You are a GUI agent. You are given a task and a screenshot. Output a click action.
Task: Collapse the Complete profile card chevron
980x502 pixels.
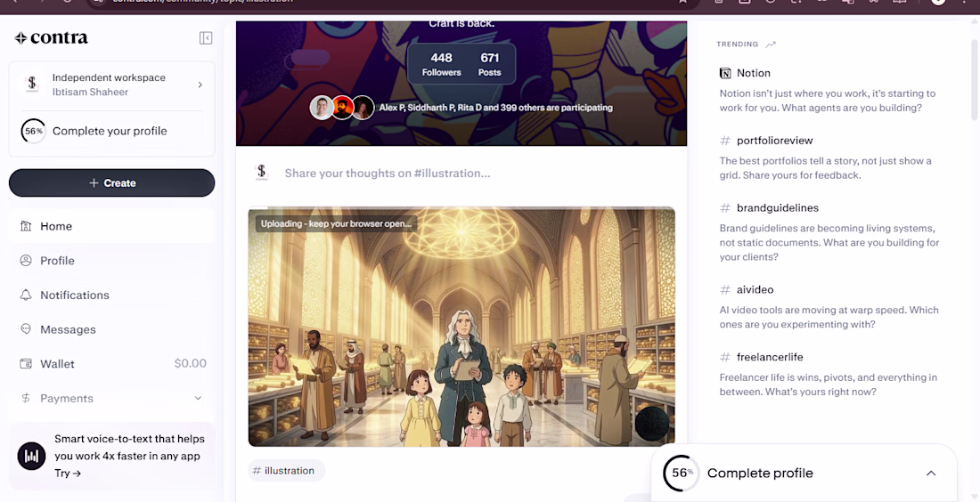click(931, 474)
